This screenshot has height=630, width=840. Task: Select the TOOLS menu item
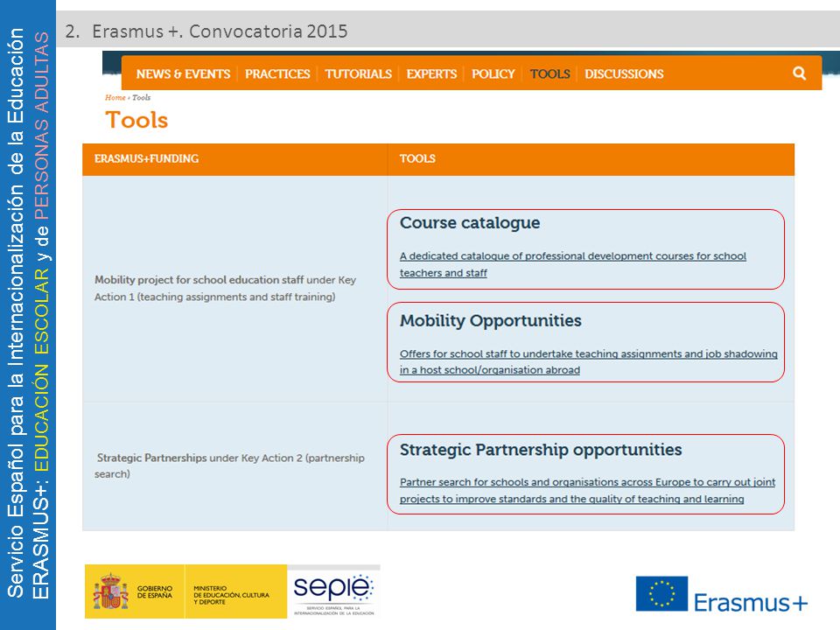pyautogui.click(x=550, y=73)
